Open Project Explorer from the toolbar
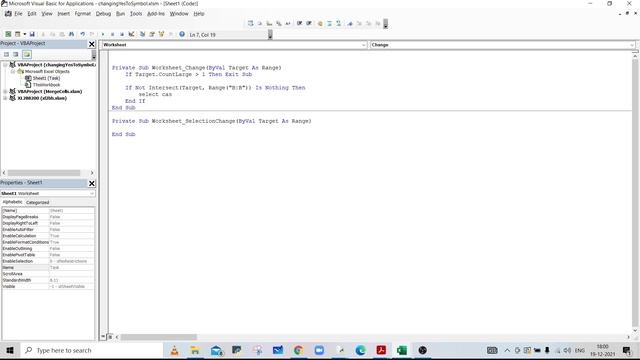This screenshot has width=640, height=360. coord(142,34)
